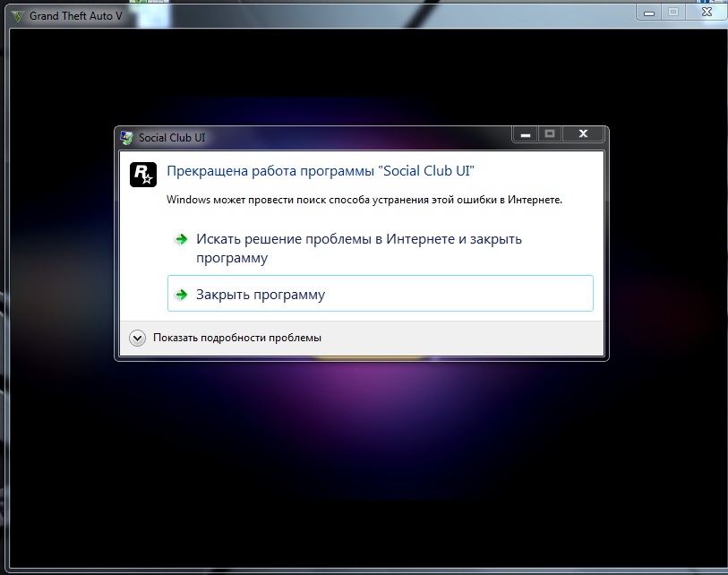Click green arrow beside "Закрыть программу"
This screenshot has width=728, height=575.
[x=181, y=294]
